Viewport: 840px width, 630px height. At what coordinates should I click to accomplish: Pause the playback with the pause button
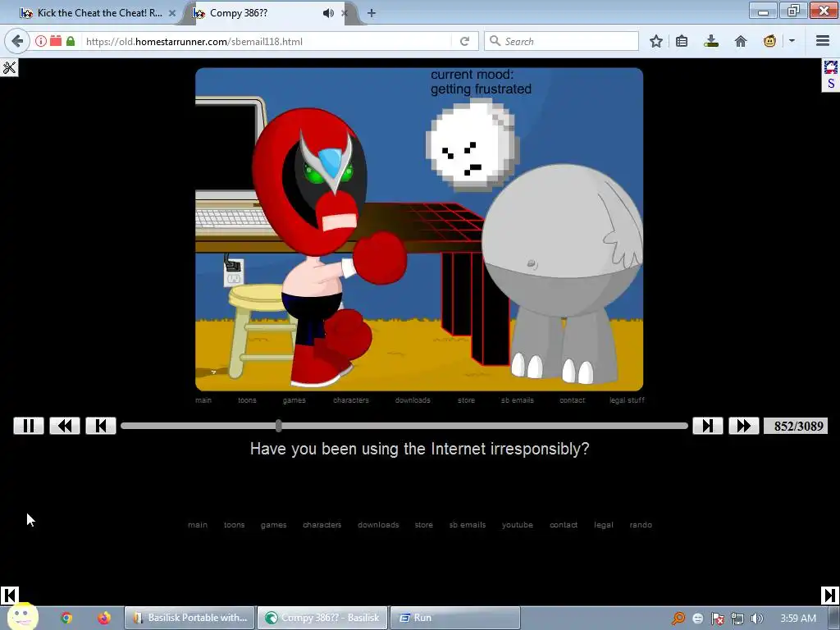tap(29, 426)
